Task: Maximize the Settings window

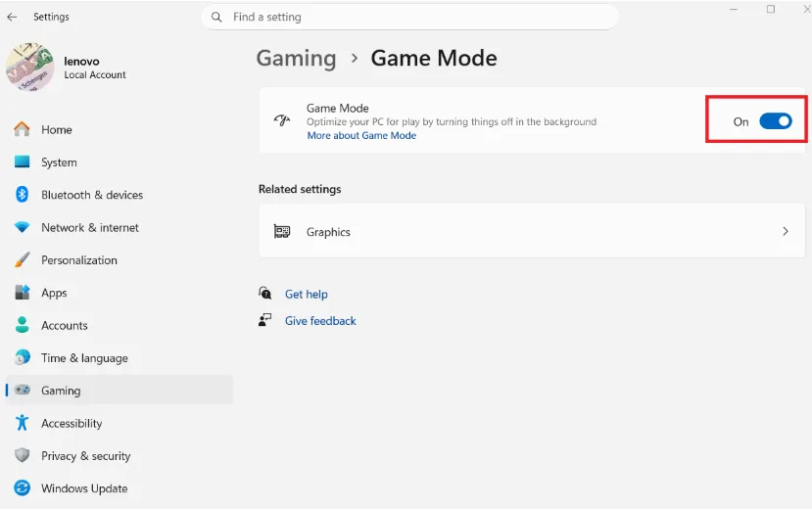Action: pos(771,10)
